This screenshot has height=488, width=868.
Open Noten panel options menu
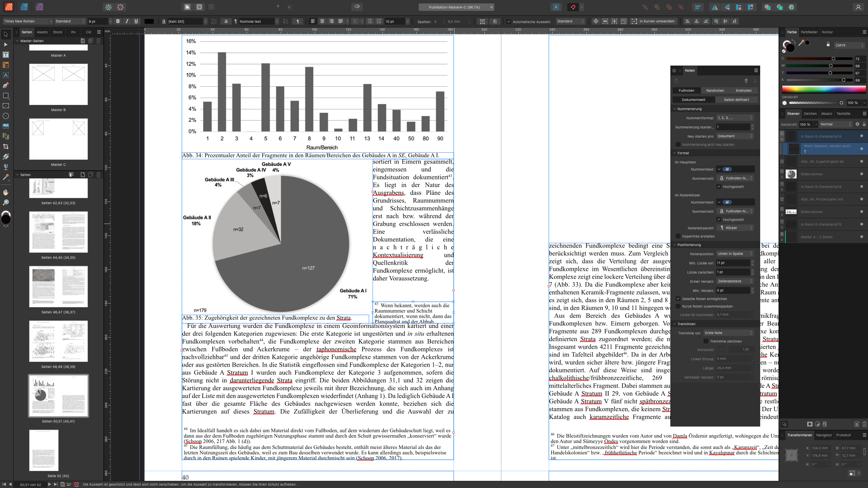click(756, 70)
